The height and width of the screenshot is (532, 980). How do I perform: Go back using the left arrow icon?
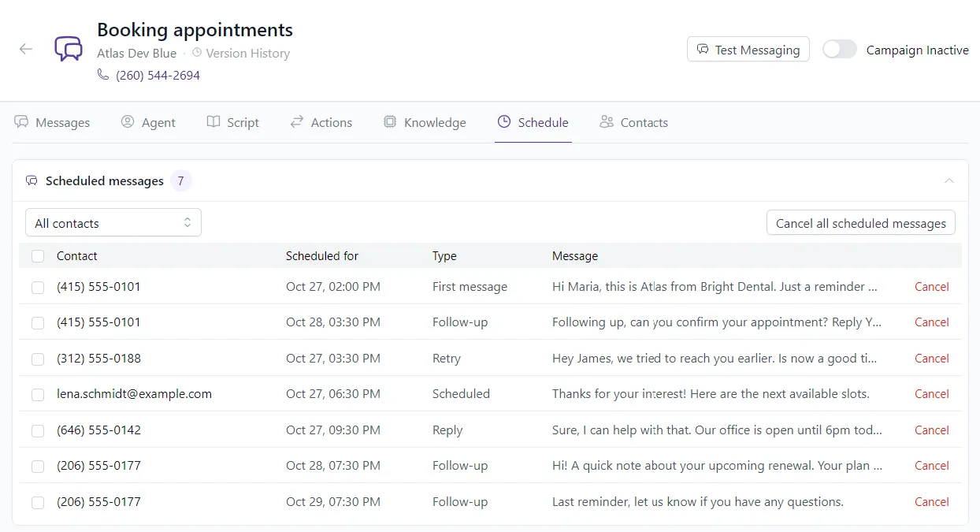26,49
